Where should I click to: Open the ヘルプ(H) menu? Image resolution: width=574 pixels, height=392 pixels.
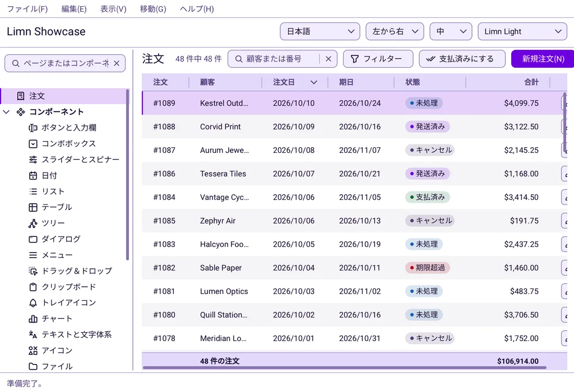[197, 9]
